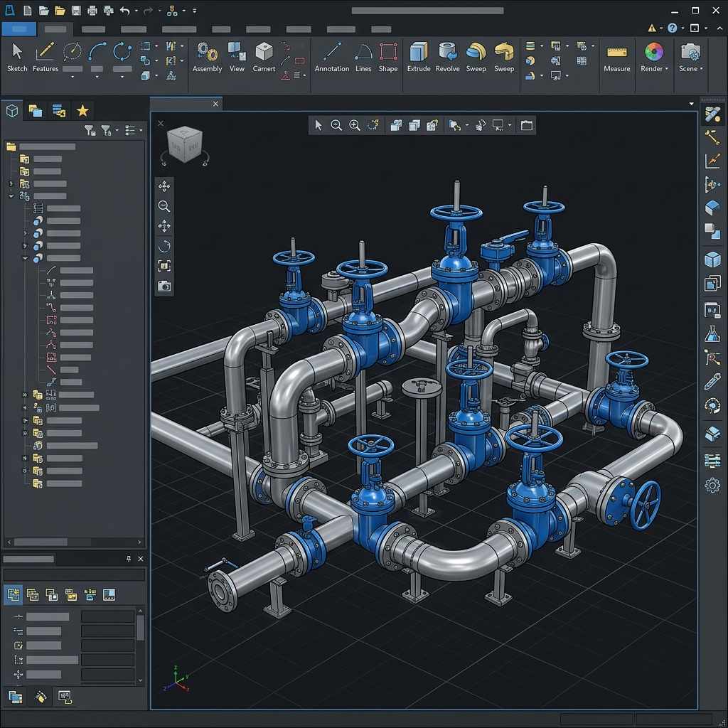Choose the Lines drawing tool
This screenshot has height=728, width=728.
[363, 58]
